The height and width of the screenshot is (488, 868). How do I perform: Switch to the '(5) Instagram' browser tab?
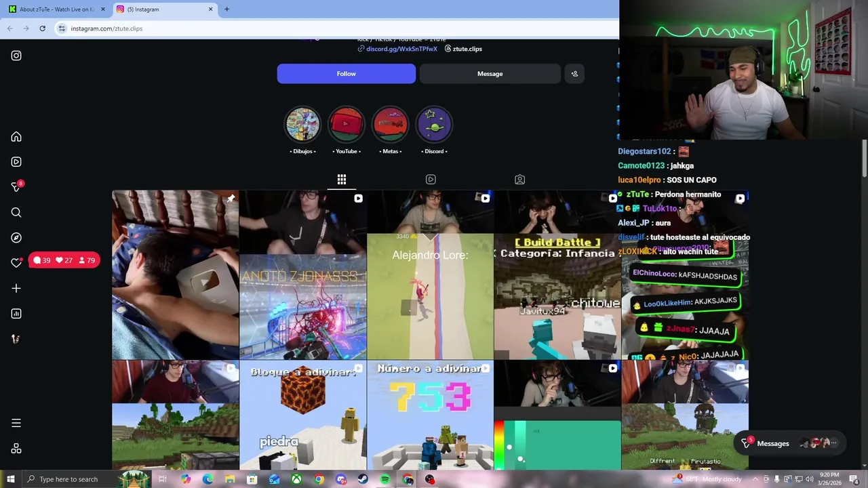coord(164,9)
